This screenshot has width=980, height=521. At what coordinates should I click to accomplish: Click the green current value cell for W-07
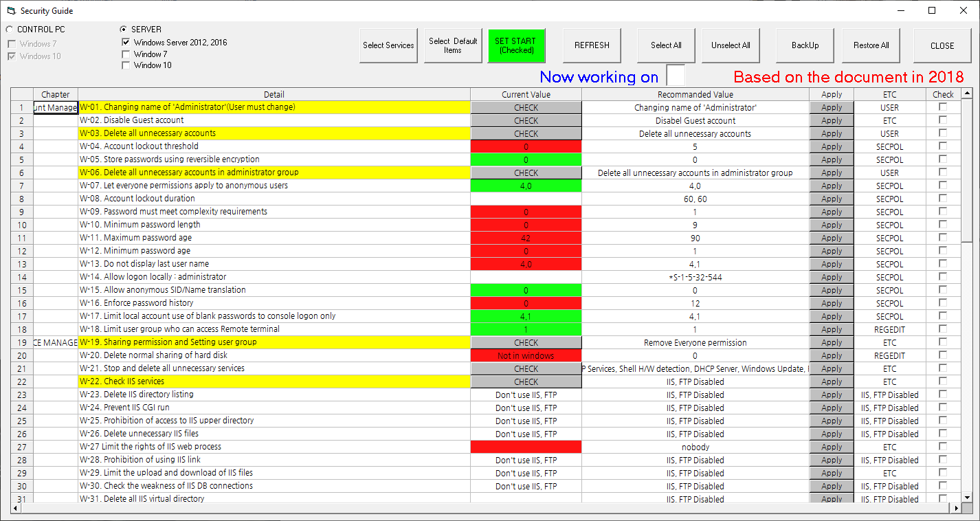coord(526,186)
